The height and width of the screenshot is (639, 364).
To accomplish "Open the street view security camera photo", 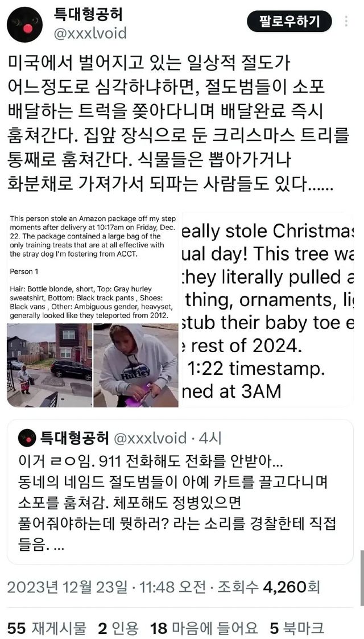I will [49, 365].
